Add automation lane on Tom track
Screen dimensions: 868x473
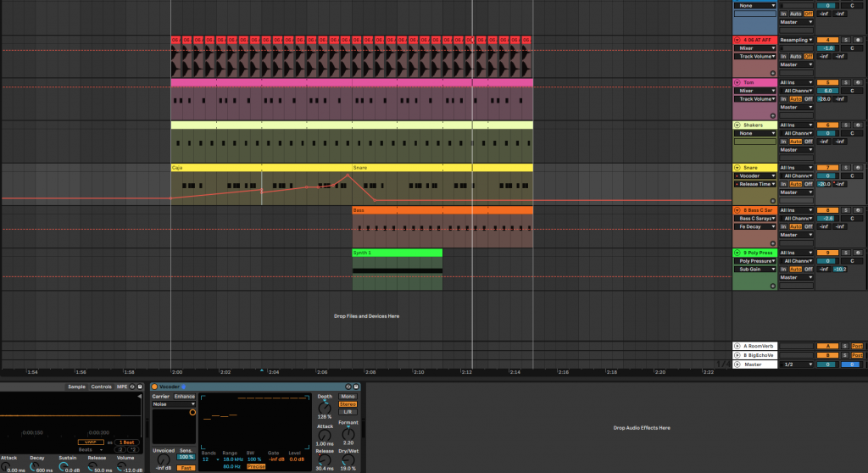click(x=773, y=116)
